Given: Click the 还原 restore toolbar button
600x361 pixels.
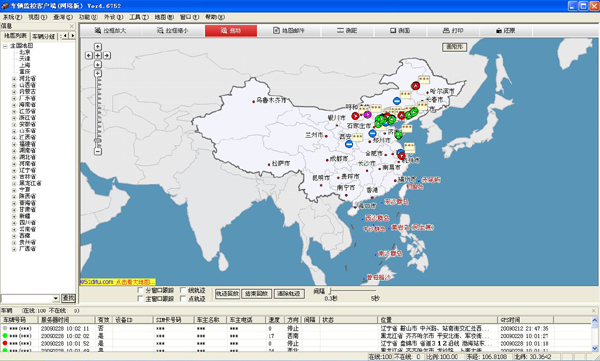Looking at the screenshot, I should coord(505,31).
